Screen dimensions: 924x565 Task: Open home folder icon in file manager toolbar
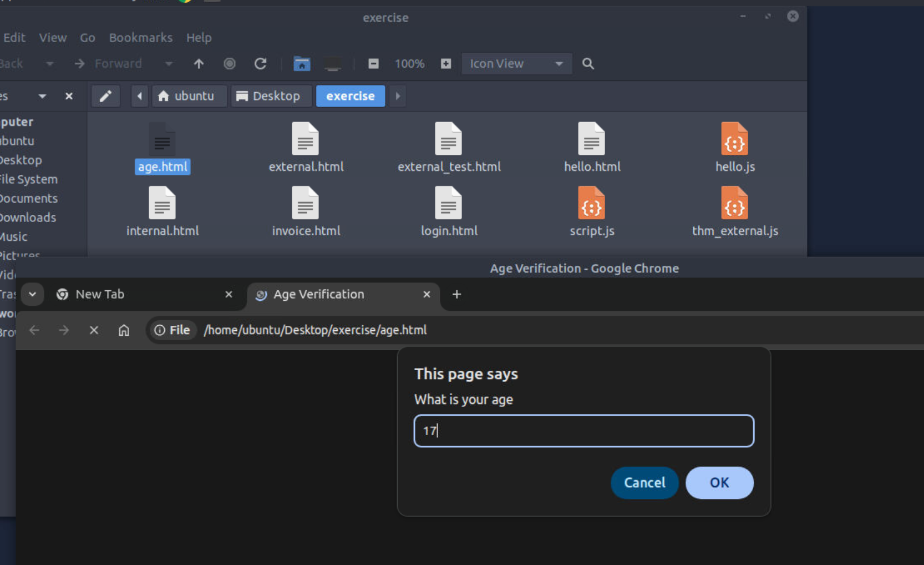[x=302, y=64]
